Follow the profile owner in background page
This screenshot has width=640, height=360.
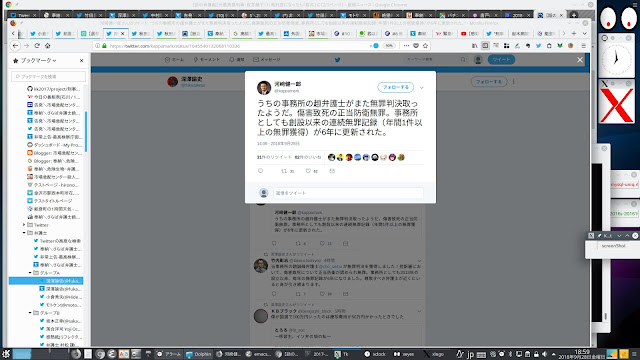(489, 82)
